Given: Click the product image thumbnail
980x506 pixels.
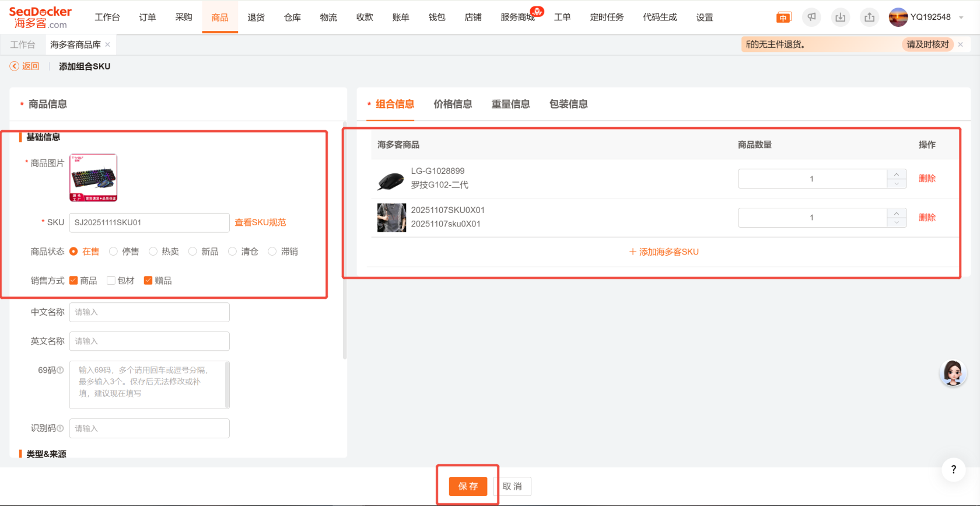Looking at the screenshot, I should click(x=93, y=178).
